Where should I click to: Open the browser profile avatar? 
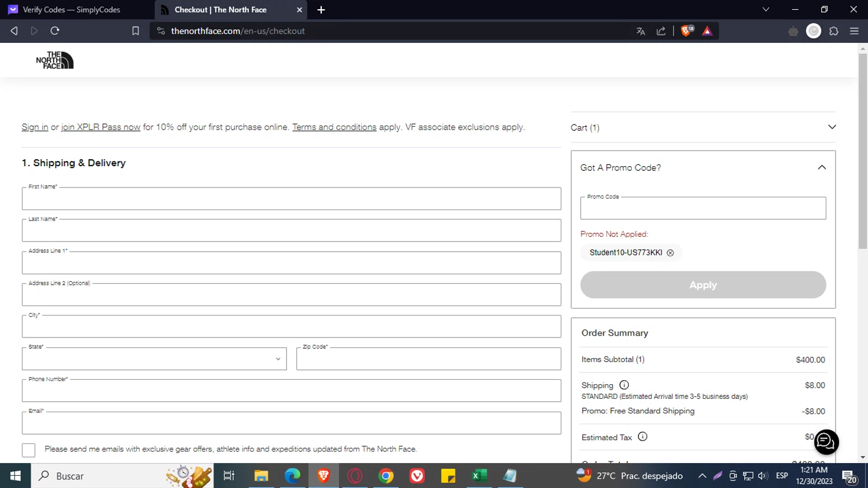pyautogui.click(x=814, y=31)
